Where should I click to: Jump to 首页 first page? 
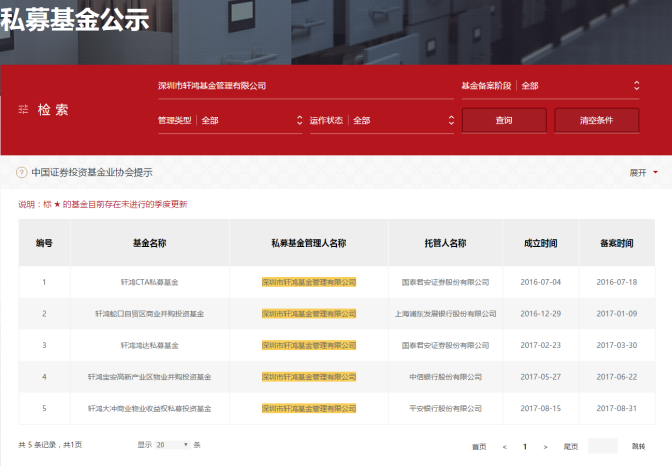(479, 446)
